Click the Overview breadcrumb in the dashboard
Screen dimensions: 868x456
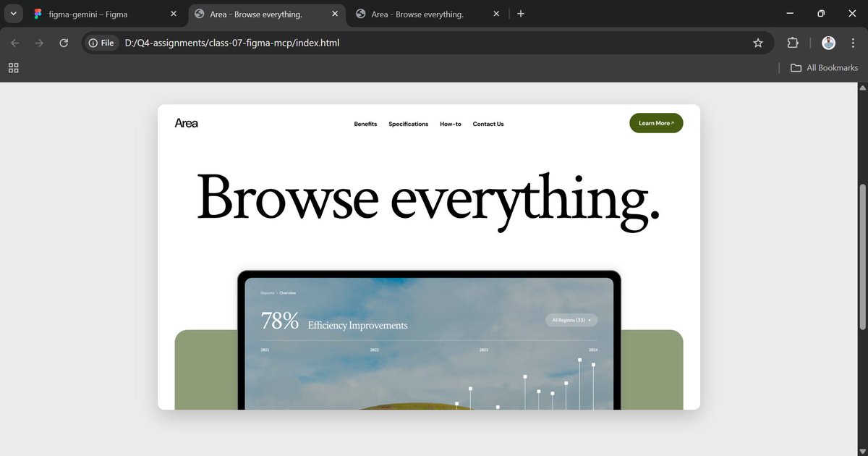[288, 293]
